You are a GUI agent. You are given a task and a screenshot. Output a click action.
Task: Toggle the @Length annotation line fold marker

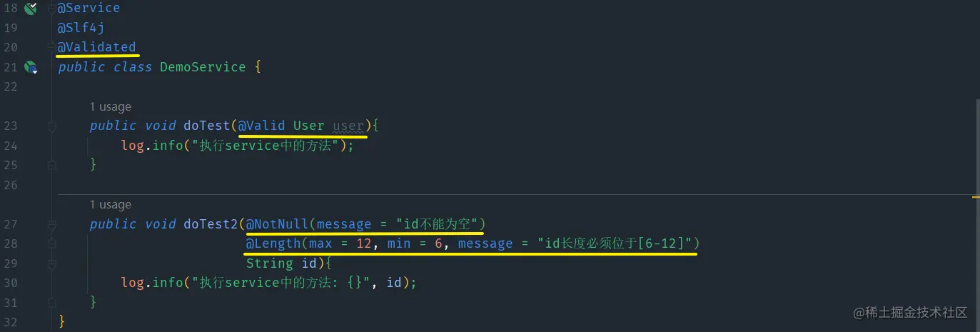pos(51,243)
